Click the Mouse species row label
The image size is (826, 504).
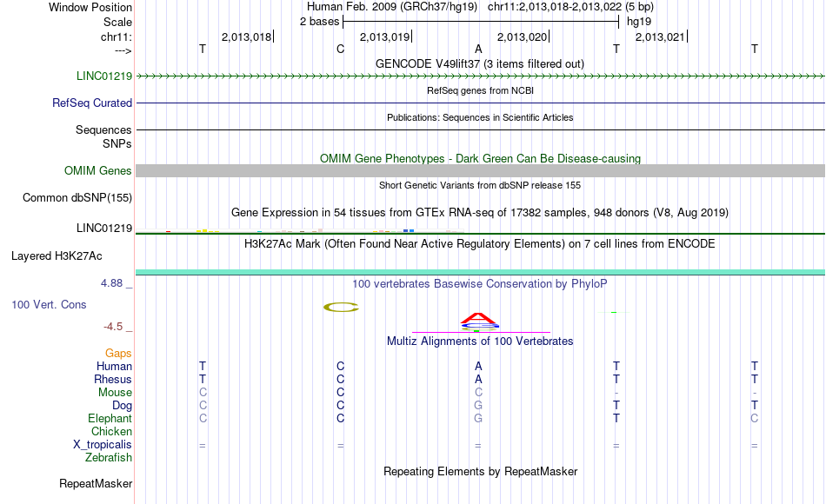(x=115, y=393)
